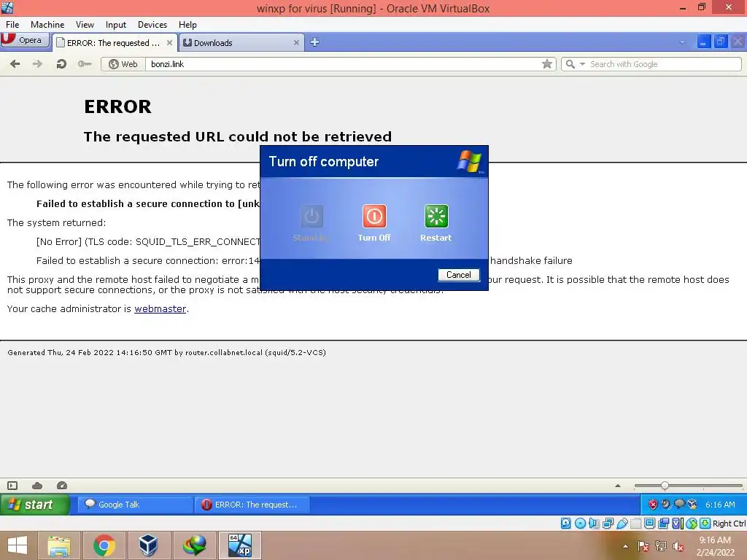Click Opera's forward arrow
This screenshot has width=747, height=560.
[x=37, y=64]
